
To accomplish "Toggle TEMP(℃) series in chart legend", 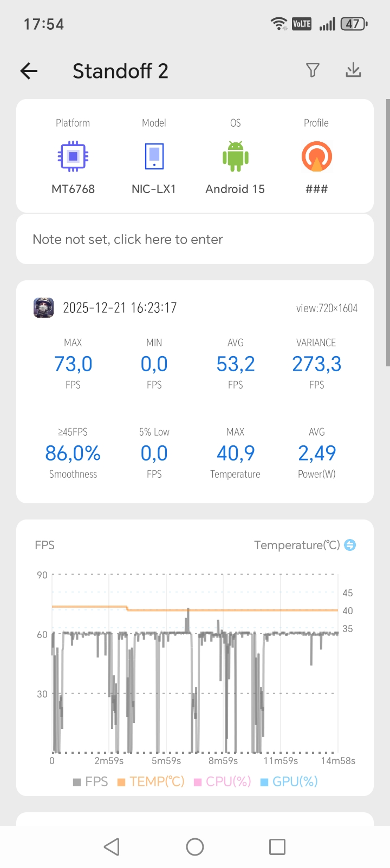I will coord(151,781).
